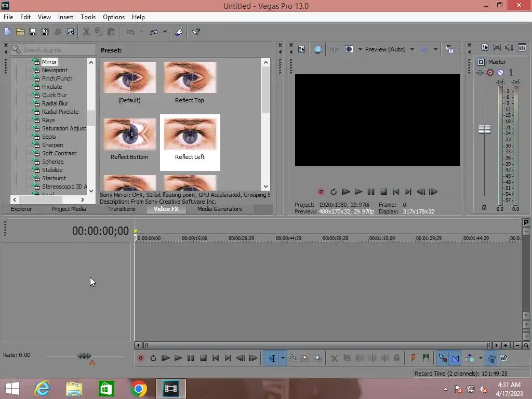Open Project Properties icon in main toolbar
This screenshot has width=532, height=399.
[x=70, y=32]
